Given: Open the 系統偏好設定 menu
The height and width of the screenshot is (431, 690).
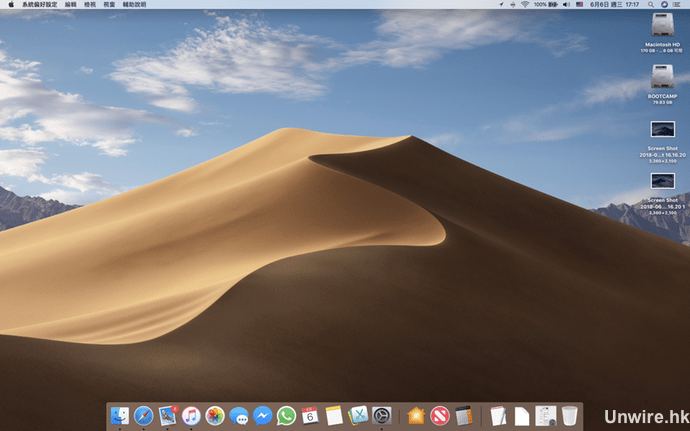Looking at the screenshot, I should [40, 4].
